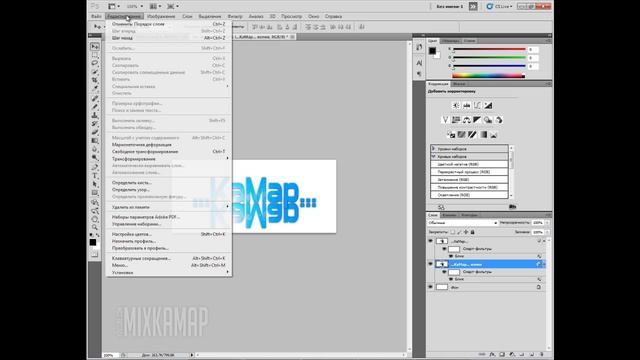
Task: Select the Clone Stamp tool
Action: [x=95, y=116]
